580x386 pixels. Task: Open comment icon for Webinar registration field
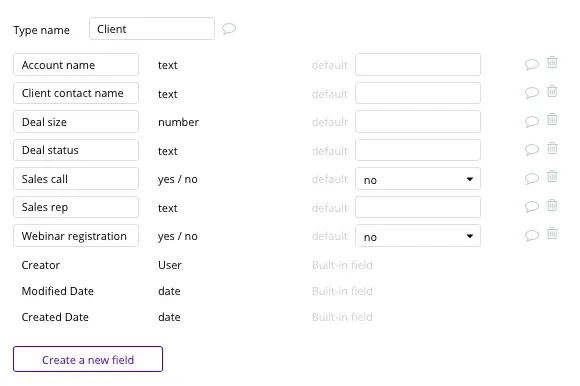[x=532, y=235]
